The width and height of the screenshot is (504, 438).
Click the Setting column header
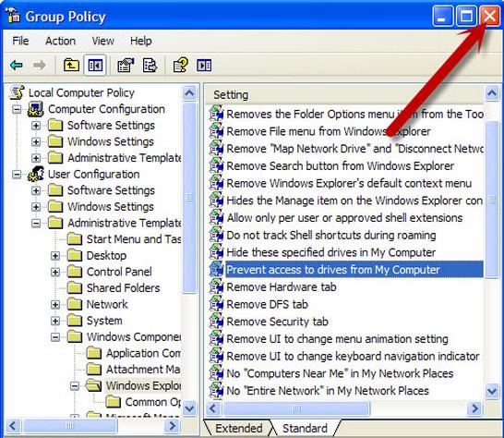[x=344, y=94]
